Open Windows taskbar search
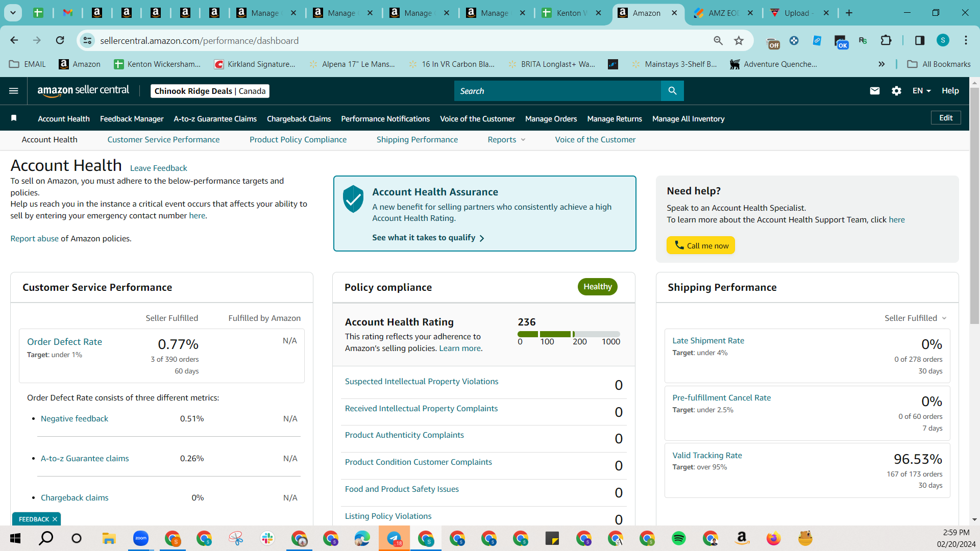The height and width of the screenshot is (551, 980). [x=46, y=538]
